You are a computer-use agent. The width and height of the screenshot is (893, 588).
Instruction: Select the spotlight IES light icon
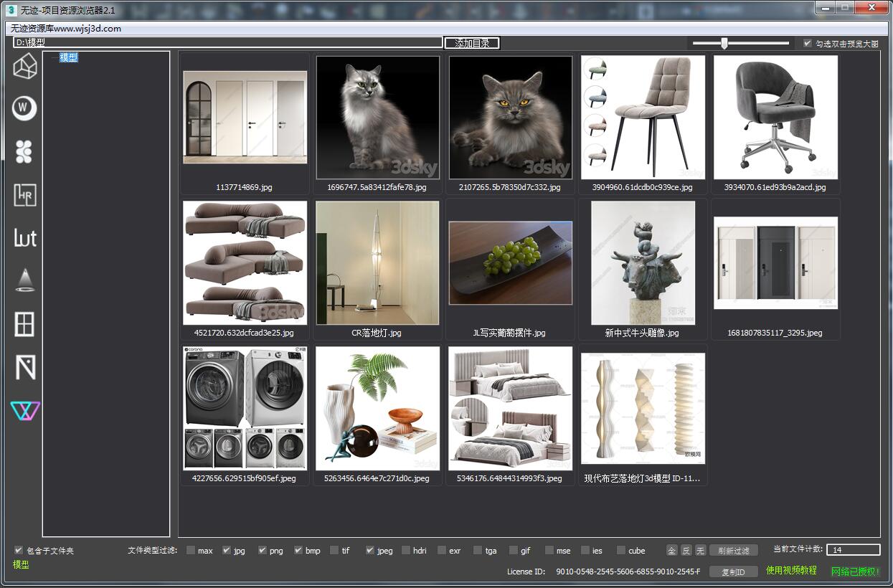(24, 280)
